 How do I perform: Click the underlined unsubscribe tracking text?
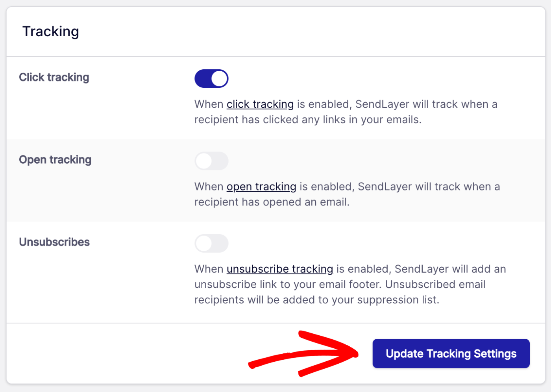[279, 269]
